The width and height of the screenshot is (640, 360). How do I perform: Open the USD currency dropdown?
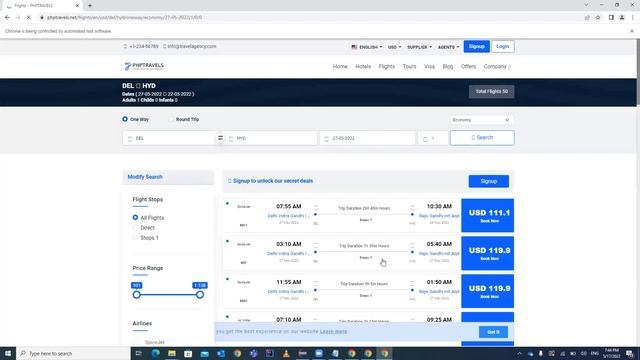pos(394,47)
